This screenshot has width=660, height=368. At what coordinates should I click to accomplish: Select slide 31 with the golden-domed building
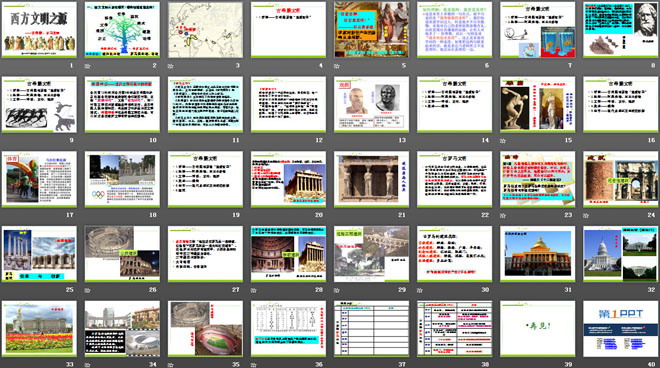point(538,254)
